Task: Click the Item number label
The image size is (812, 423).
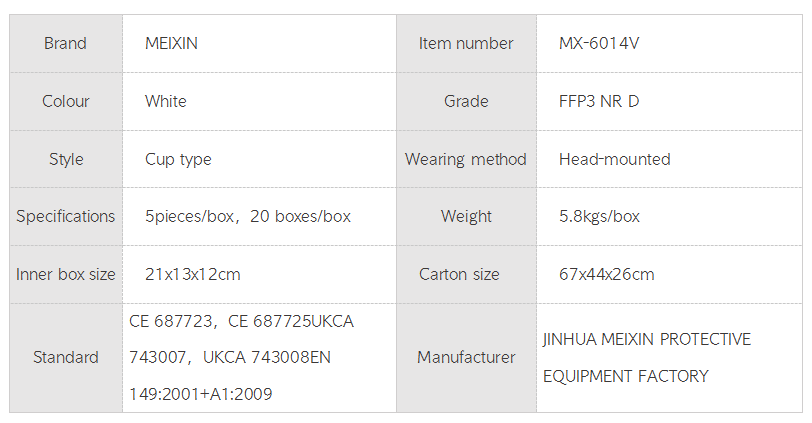Action: point(466,44)
